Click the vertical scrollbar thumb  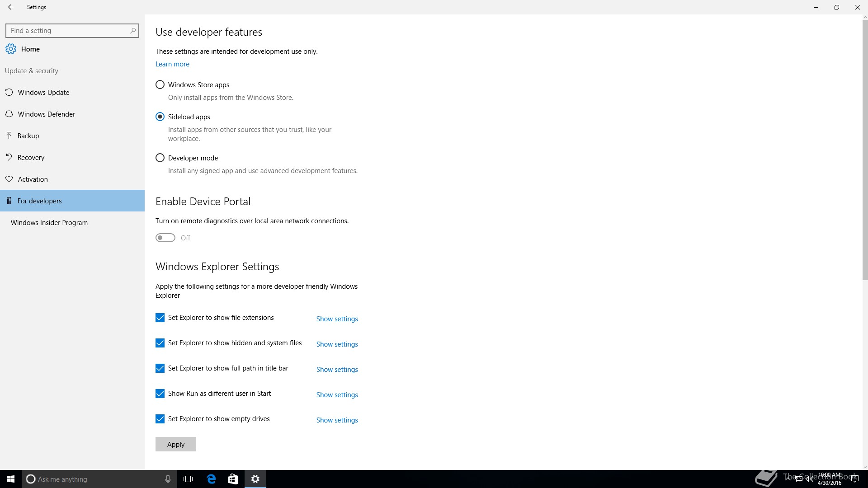point(865,149)
